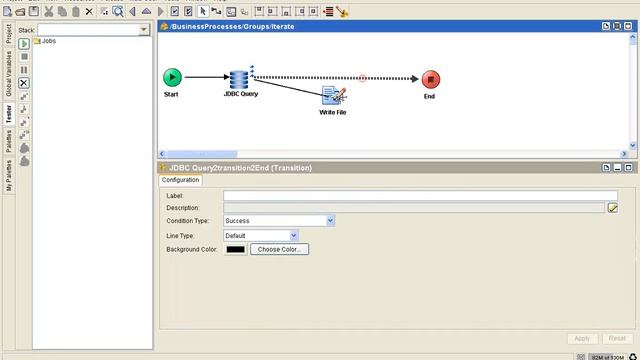The height and width of the screenshot is (360, 640).
Task: Click the Description text field
Action: coord(414,208)
